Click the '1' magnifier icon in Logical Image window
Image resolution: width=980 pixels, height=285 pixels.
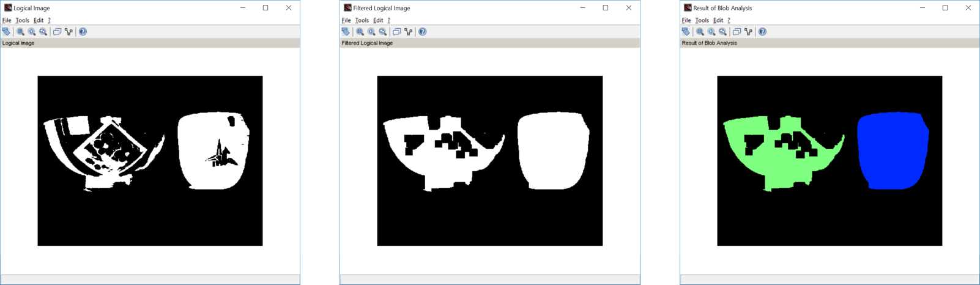[x=32, y=32]
